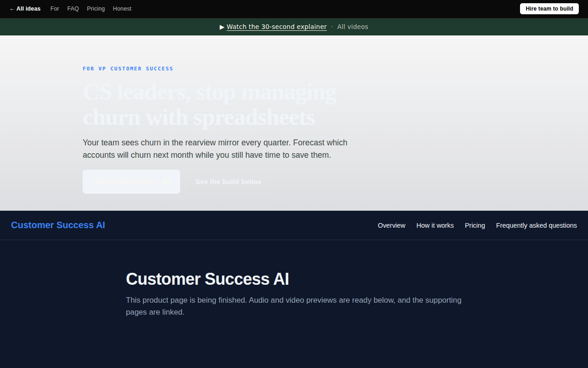588x368 pixels.
Task: Click the paragraph starting Your team sees churn
Action: 215,149
